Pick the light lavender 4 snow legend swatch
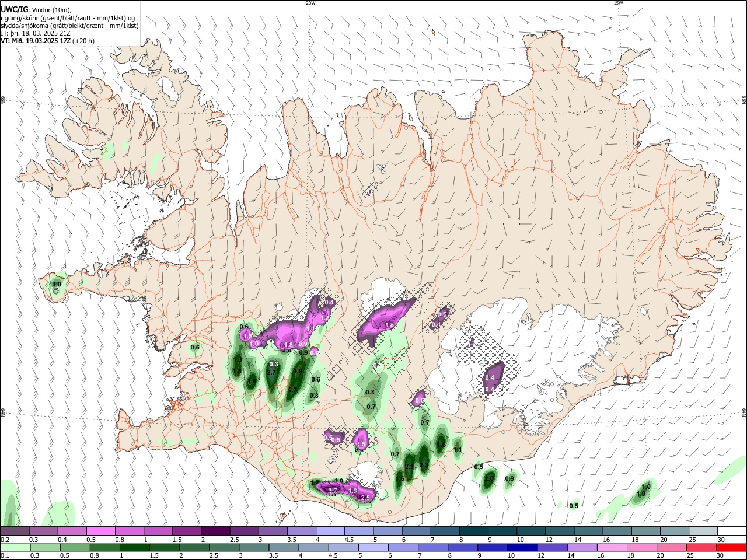747x560 pixels. pyautogui.click(x=330, y=531)
